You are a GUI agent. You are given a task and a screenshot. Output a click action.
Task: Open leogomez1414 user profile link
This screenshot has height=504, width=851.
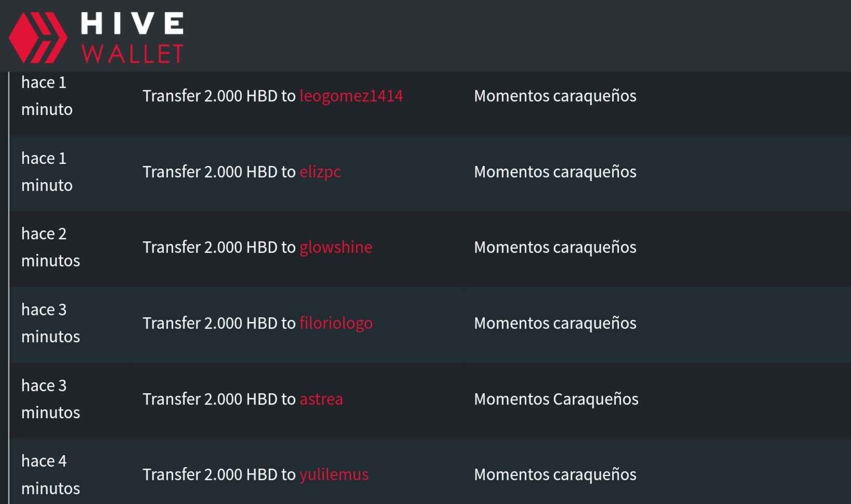pyautogui.click(x=351, y=96)
